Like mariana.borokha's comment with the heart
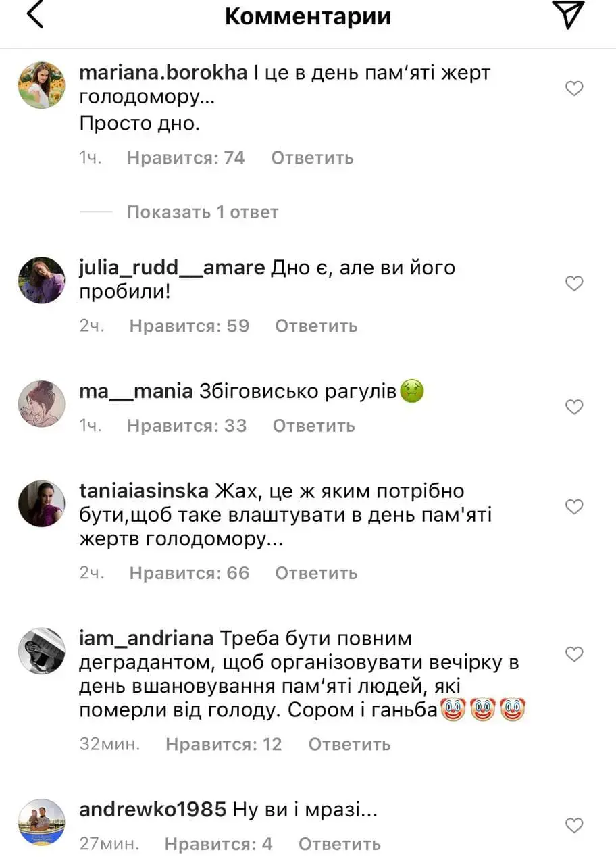616x865 pixels. coord(573,89)
